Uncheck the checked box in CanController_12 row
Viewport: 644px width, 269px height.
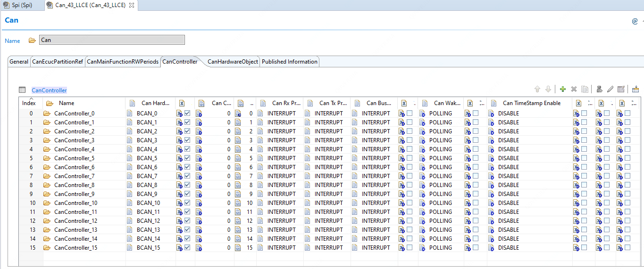pyautogui.click(x=187, y=221)
